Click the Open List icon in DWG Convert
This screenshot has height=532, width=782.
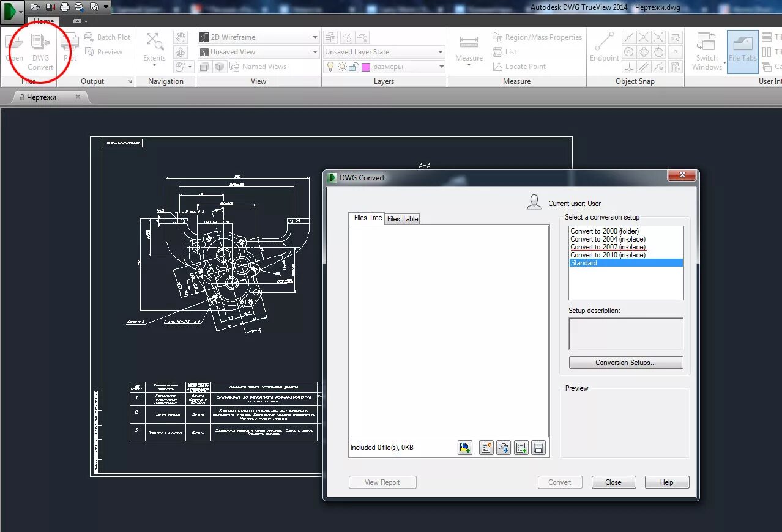(x=504, y=448)
